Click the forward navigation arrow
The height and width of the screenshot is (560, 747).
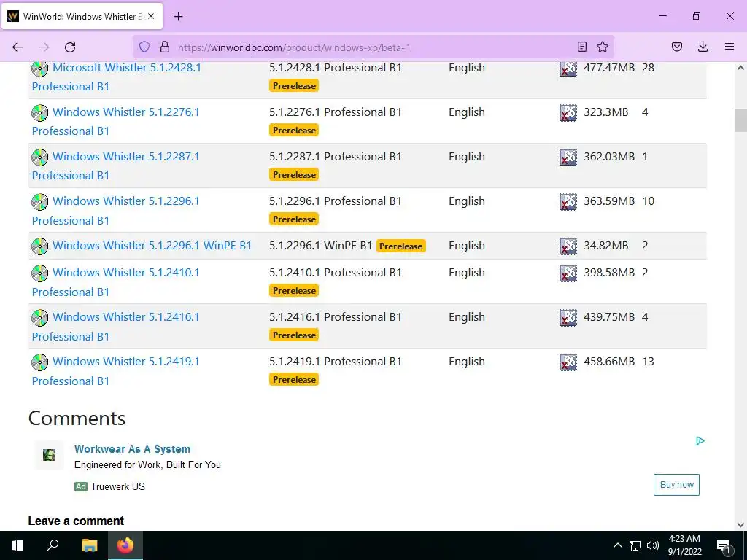44,47
